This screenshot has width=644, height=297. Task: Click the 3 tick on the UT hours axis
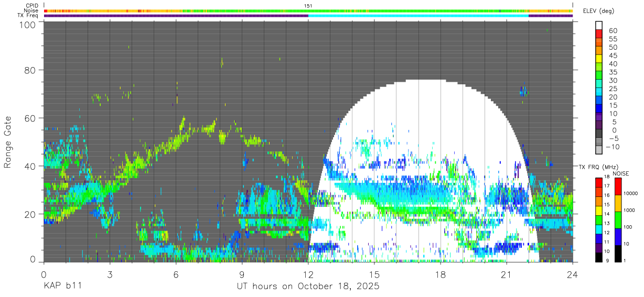tap(110, 274)
